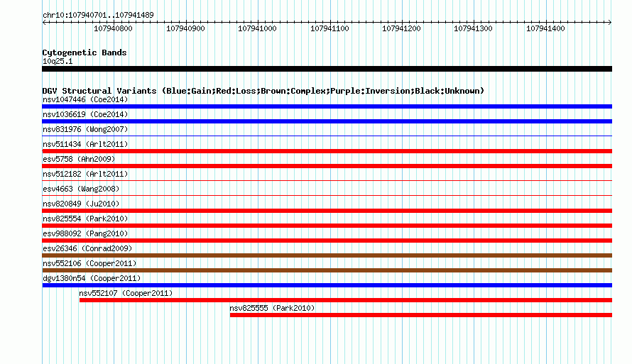
Task: Click the red bar under nsv825555
Action: [421, 315]
